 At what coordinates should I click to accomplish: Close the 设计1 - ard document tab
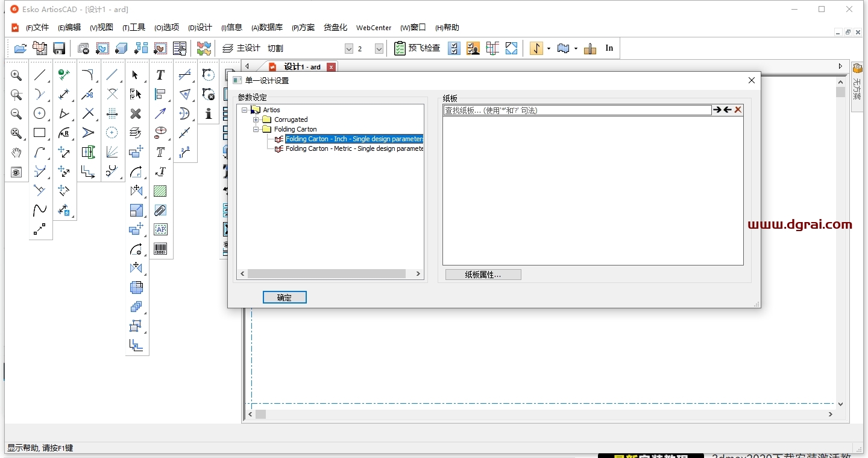(x=331, y=67)
